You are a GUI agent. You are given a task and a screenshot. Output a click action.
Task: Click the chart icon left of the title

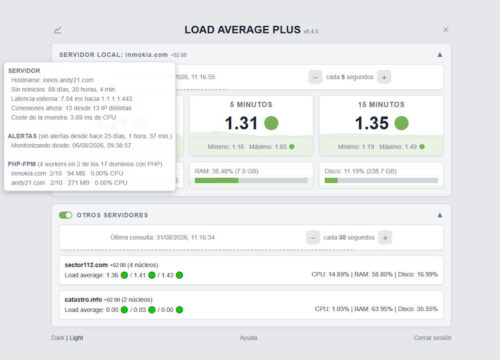pos(58,30)
